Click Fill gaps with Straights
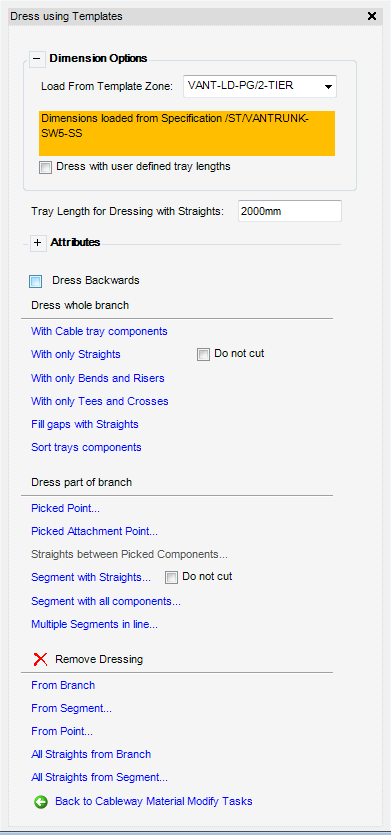The height and width of the screenshot is (835, 391). tap(85, 424)
